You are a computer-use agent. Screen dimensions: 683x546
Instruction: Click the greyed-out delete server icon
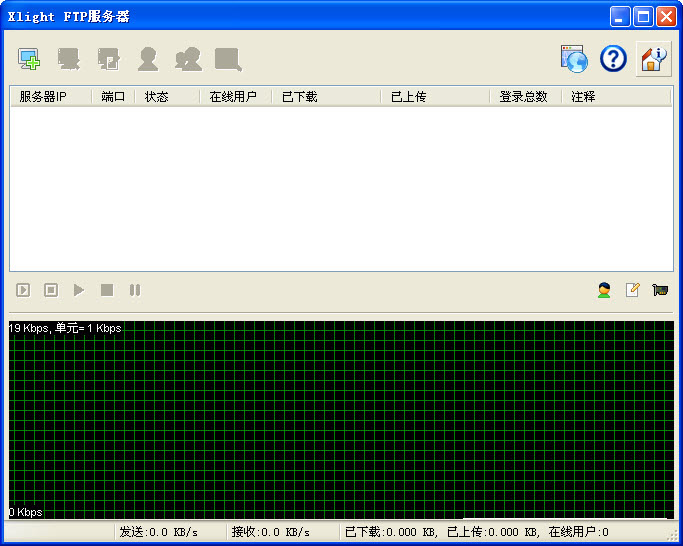click(69, 60)
